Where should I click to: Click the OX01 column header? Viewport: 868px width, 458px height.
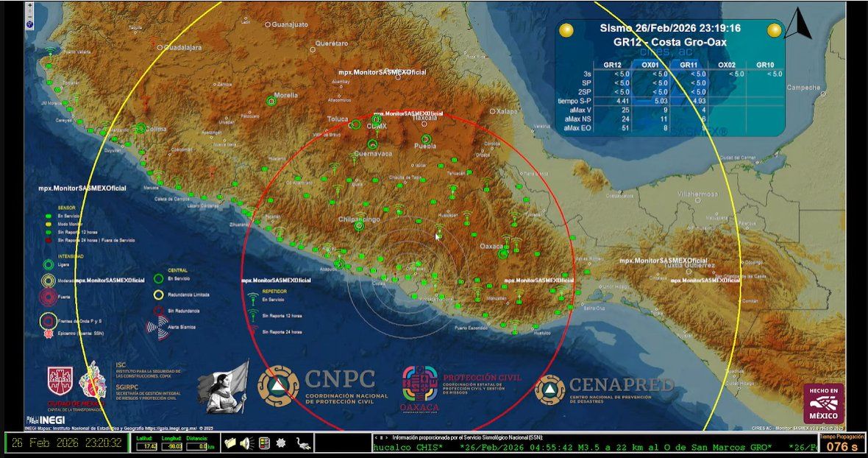tap(650, 65)
